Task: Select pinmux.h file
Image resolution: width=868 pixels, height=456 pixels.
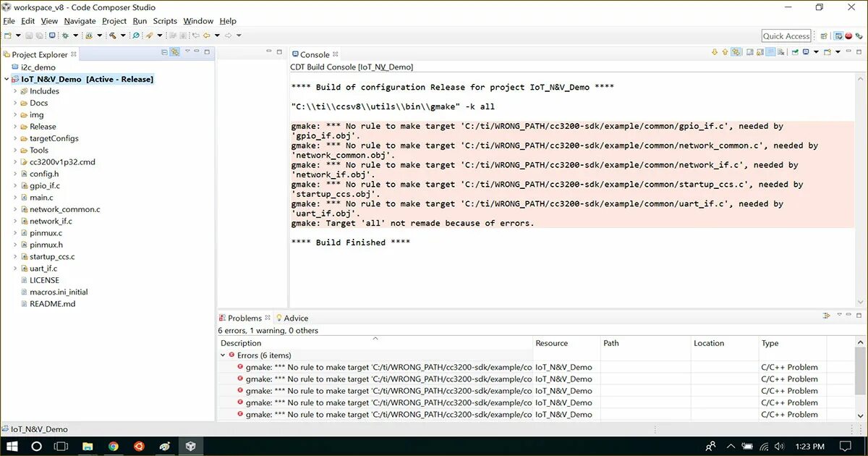Action: pos(46,245)
